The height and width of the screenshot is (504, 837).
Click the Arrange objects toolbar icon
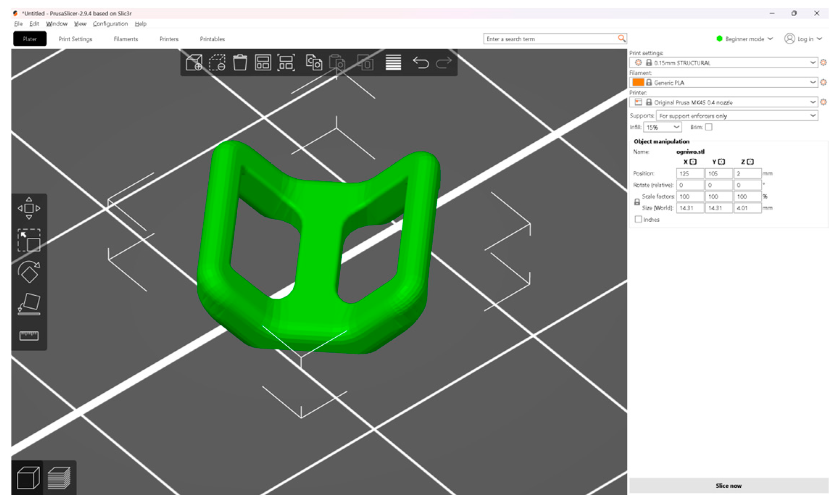[263, 63]
